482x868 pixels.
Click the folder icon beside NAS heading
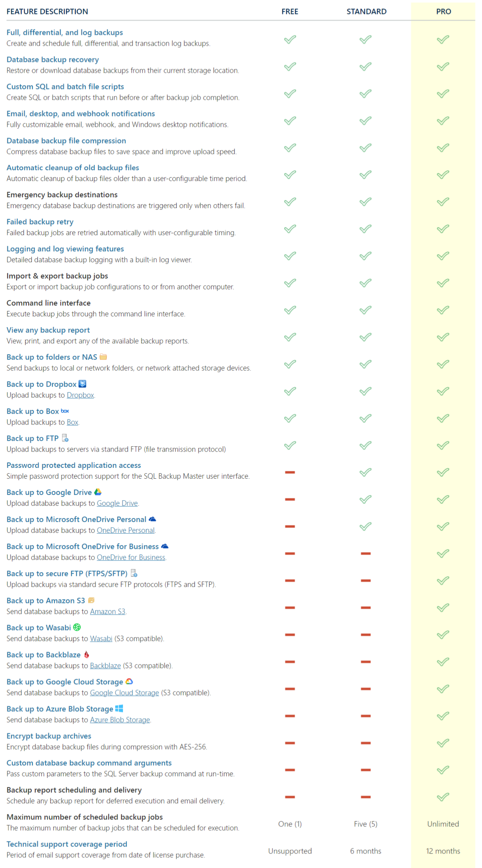pyautogui.click(x=103, y=357)
